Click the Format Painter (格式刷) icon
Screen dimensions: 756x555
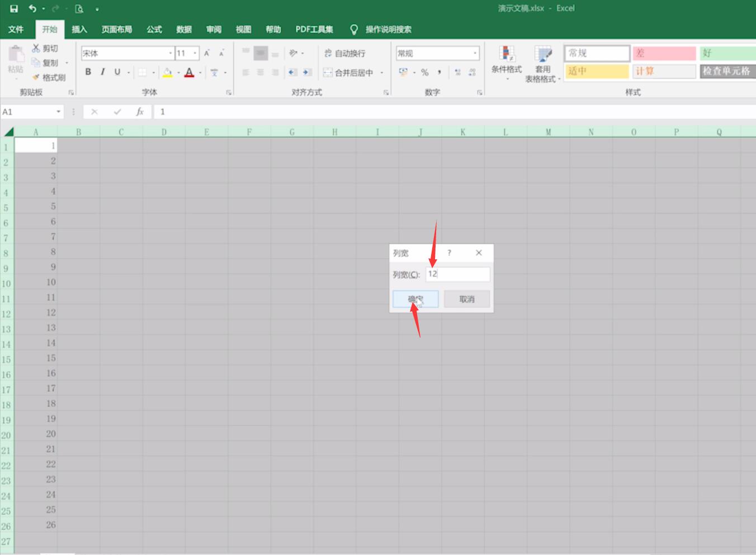(36, 77)
